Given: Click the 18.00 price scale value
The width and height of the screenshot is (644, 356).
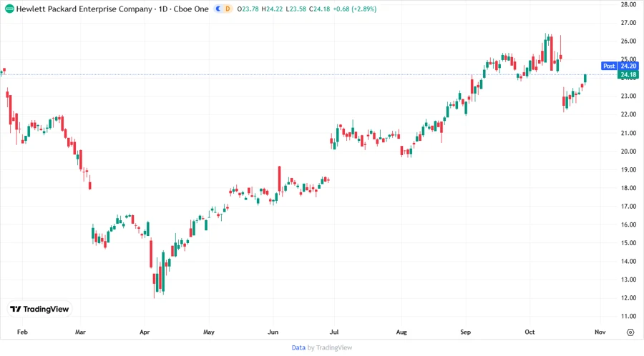Looking at the screenshot, I should 628,188.
